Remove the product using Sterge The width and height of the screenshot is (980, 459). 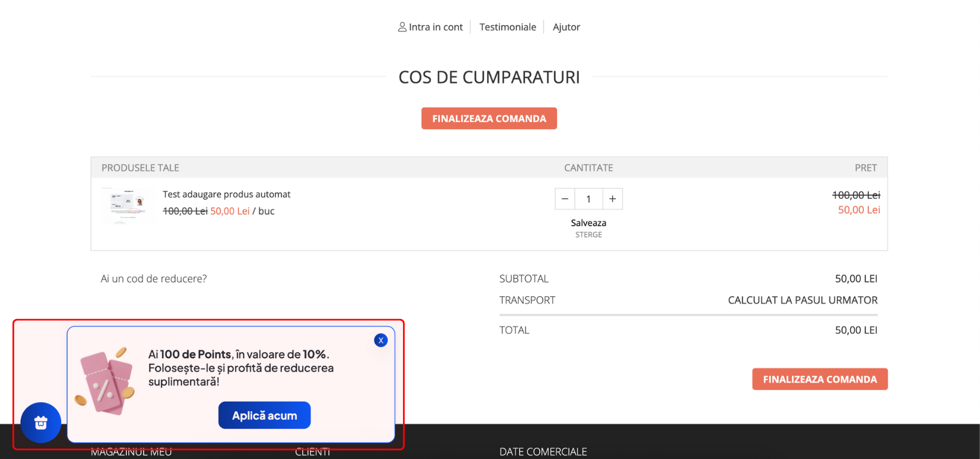pyautogui.click(x=588, y=234)
